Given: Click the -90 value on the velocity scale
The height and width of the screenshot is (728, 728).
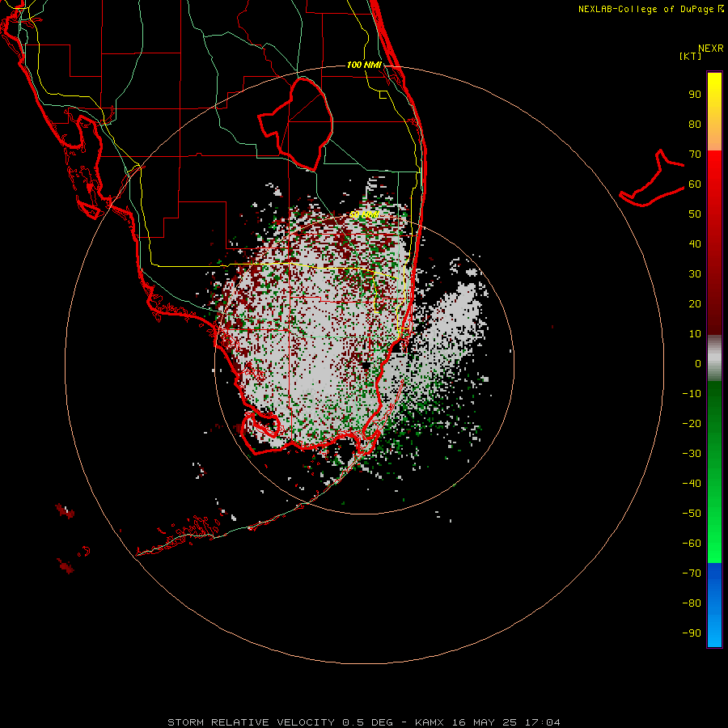Looking at the screenshot, I should (x=692, y=633).
